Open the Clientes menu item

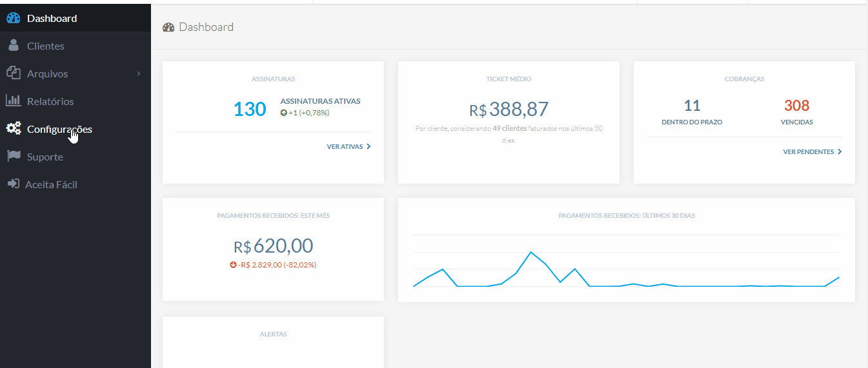click(45, 46)
